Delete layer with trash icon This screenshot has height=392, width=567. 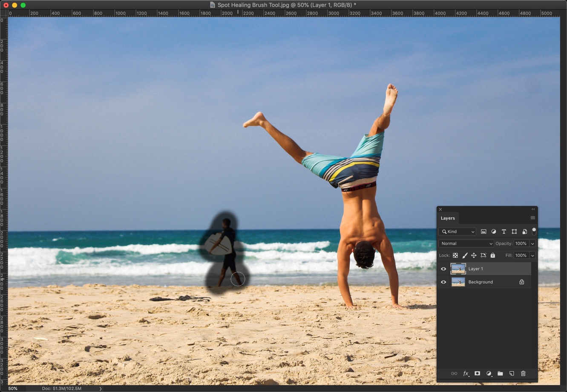click(523, 374)
